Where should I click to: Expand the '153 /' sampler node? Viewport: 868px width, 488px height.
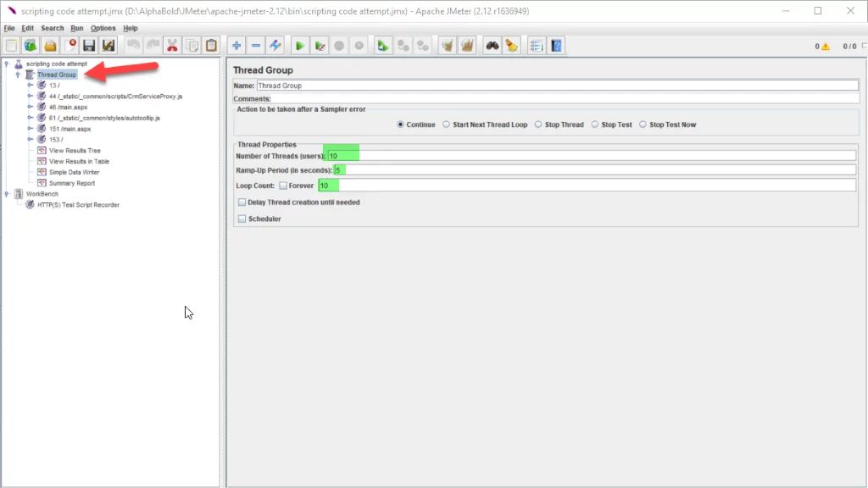(x=30, y=140)
